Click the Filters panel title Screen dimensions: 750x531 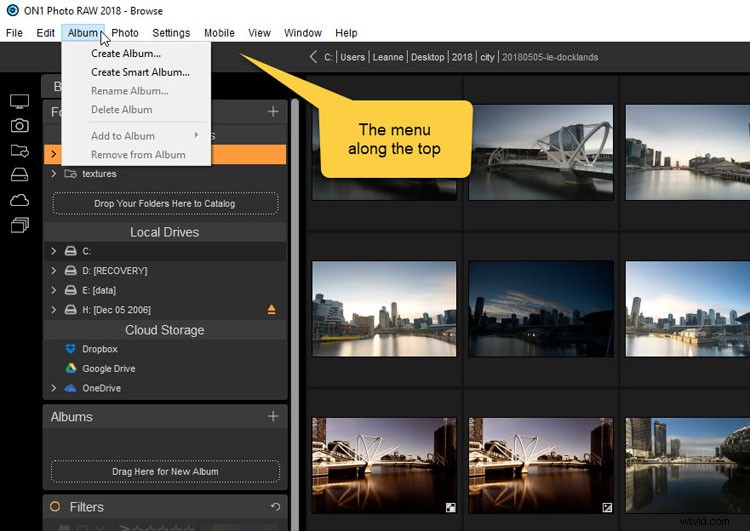coord(87,507)
